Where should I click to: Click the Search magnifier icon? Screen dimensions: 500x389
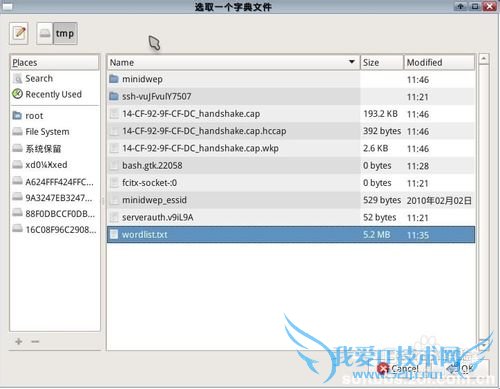click(17, 79)
